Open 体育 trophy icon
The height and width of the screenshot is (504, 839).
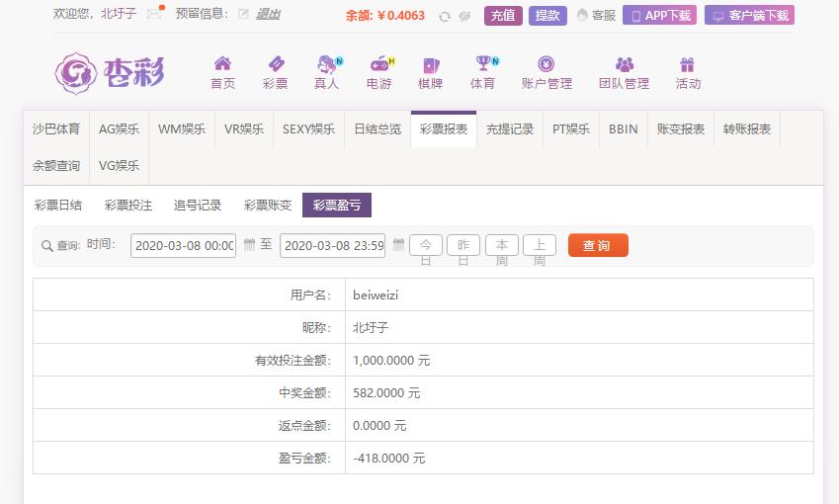tap(483, 63)
